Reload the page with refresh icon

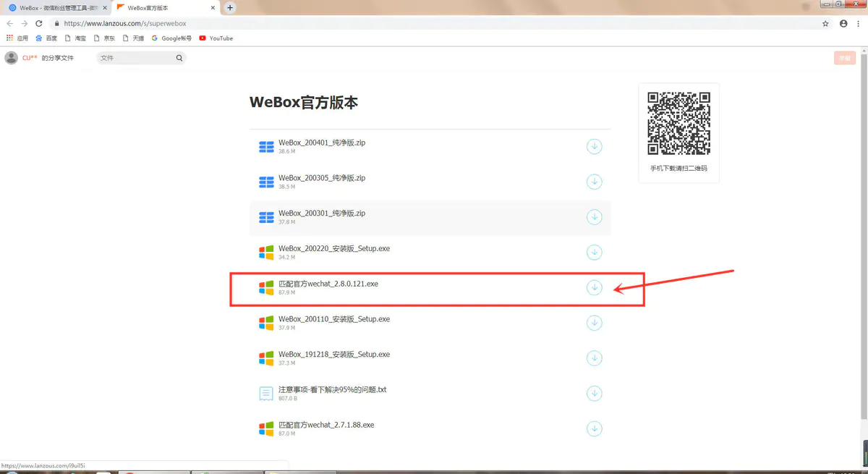[x=38, y=23]
